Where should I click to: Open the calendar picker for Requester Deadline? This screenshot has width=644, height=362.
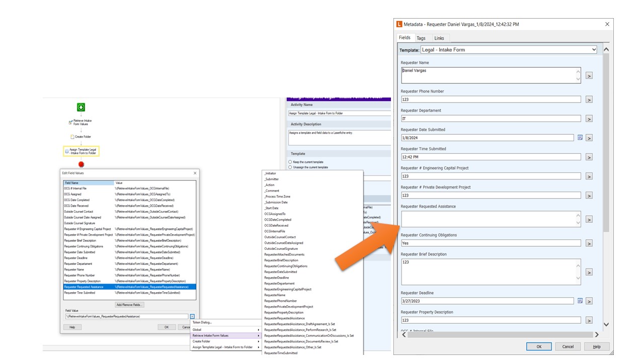(580, 301)
